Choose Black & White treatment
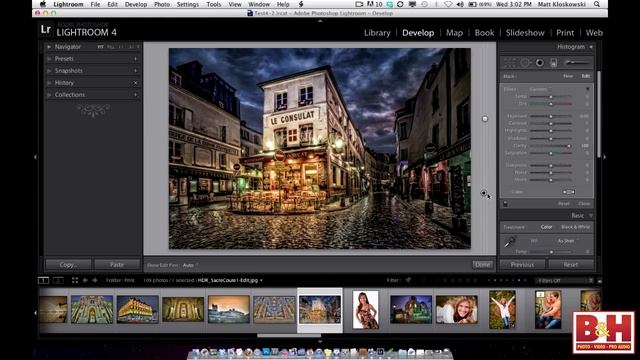Viewport: 640px width, 360px height. (x=576, y=227)
